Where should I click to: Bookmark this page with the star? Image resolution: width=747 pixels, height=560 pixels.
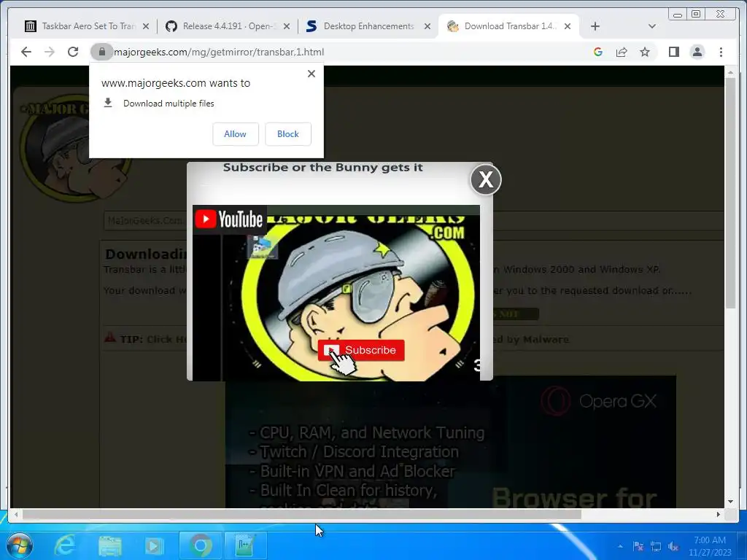tap(645, 52)
